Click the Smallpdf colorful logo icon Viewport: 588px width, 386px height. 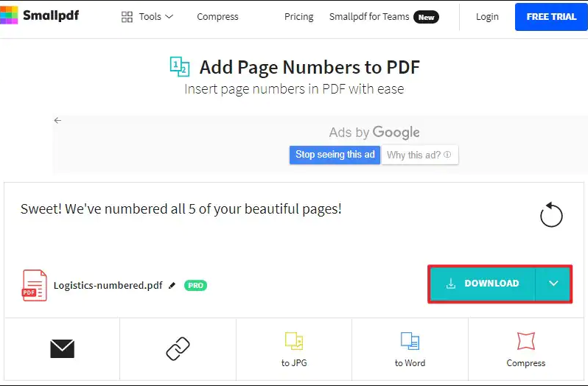9,15
